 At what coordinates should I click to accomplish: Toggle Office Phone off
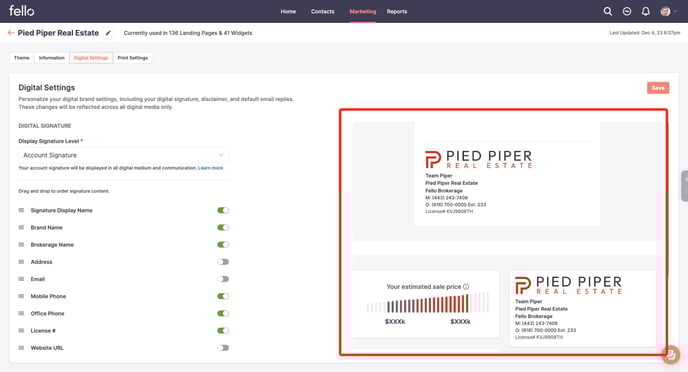pyautogui.click(x=223, y=313)
